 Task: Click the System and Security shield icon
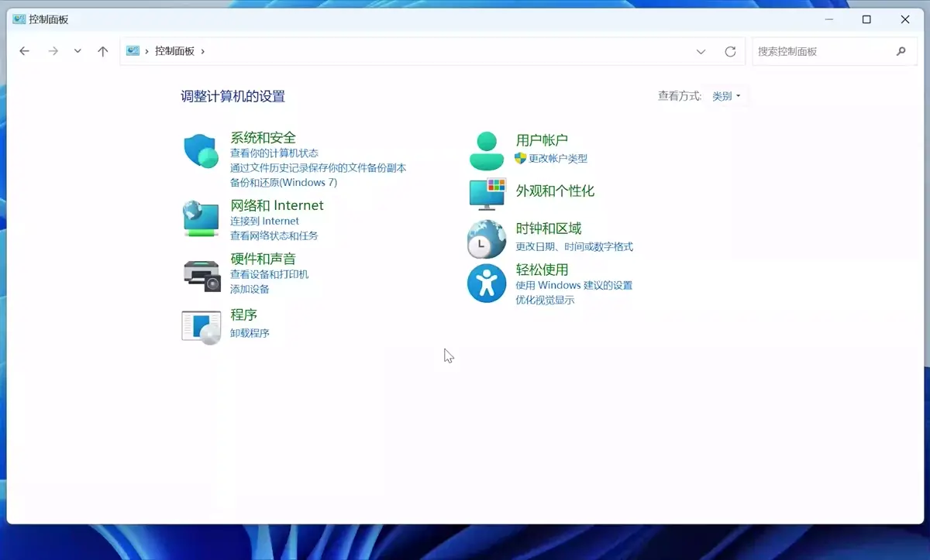coord(201,151)
